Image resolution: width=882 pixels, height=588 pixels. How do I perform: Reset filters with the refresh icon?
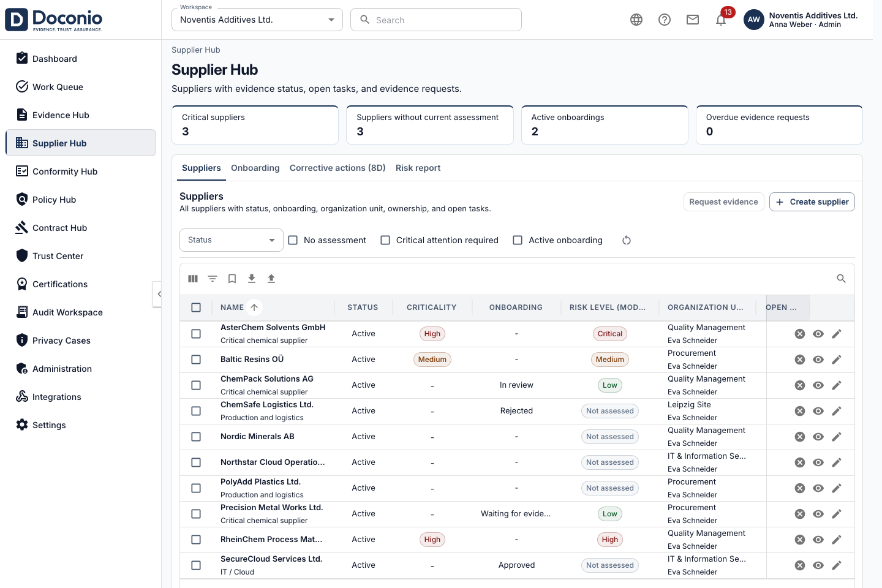tap(627, 240)
